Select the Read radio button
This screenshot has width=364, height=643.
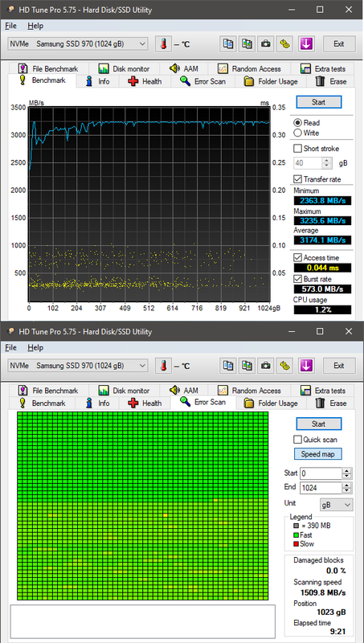[x=297, y=123]
